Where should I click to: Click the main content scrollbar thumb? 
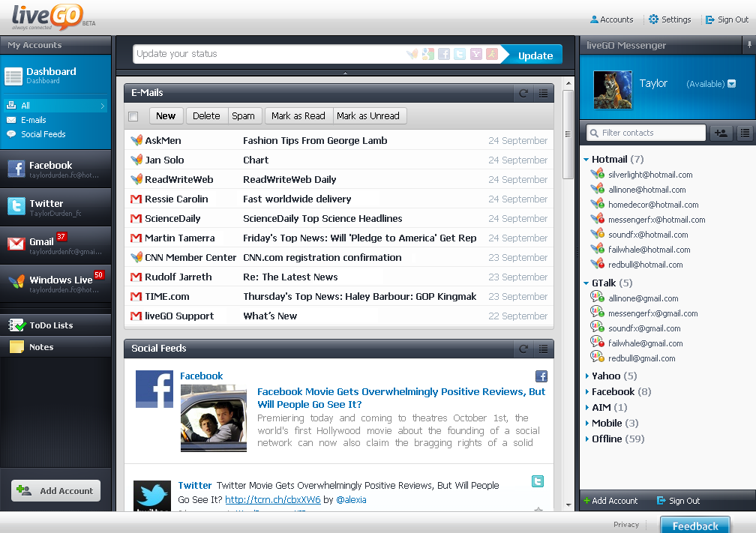pos(568,134)
